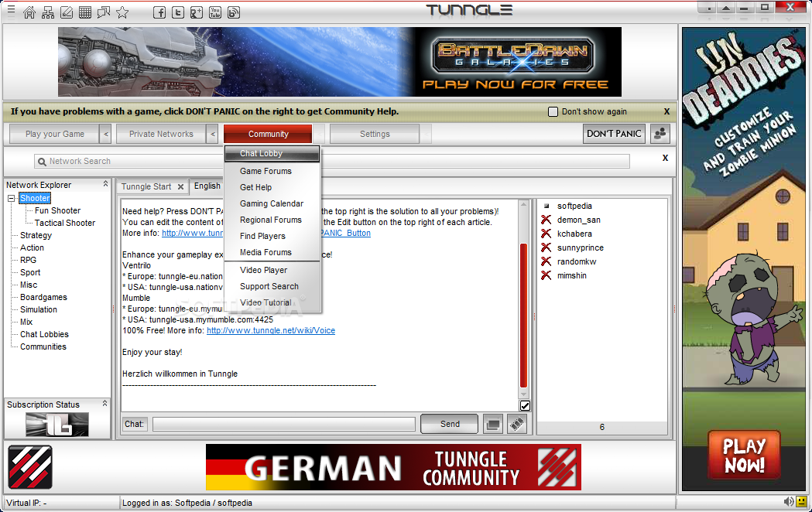Close the Tunngle Start tab
Screen dimensions: 812x512
(x=180, y=187)
